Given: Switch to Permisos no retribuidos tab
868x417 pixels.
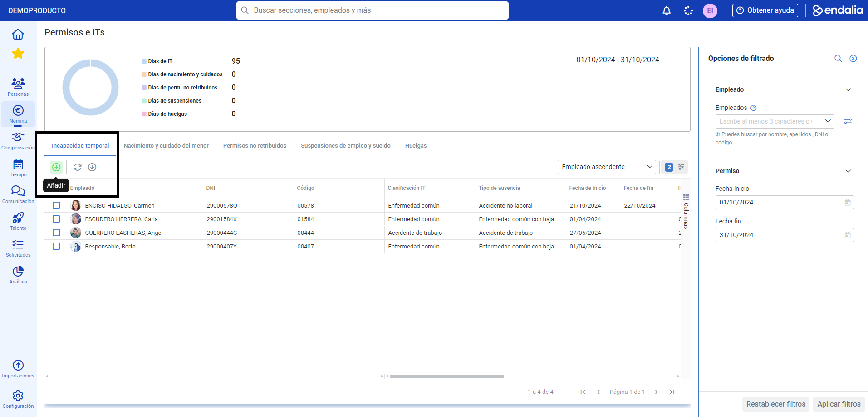Looking at the screenshot, I should click(x=255, y=146).
